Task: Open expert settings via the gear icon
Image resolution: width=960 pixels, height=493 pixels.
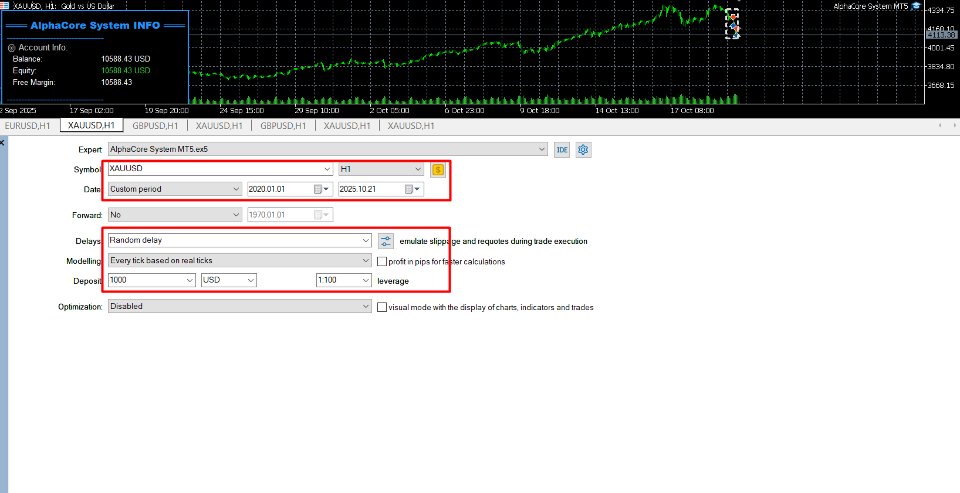Action: click(x=583, y=149)
